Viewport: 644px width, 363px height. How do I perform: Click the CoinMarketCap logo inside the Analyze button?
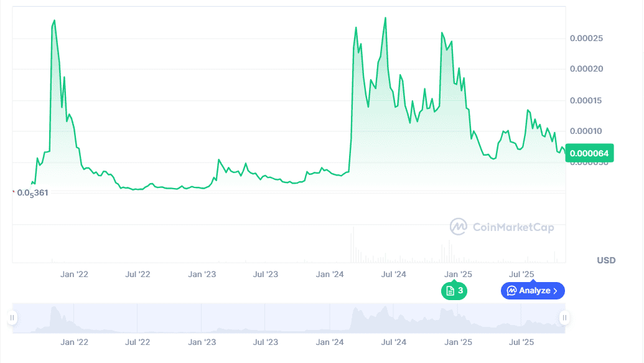pos(513,290)
